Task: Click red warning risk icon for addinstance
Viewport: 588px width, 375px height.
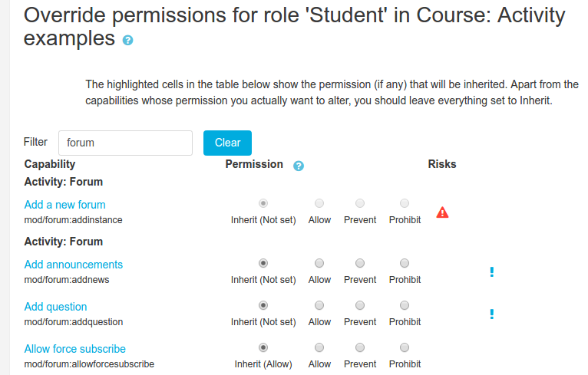Action: point(442,212)
